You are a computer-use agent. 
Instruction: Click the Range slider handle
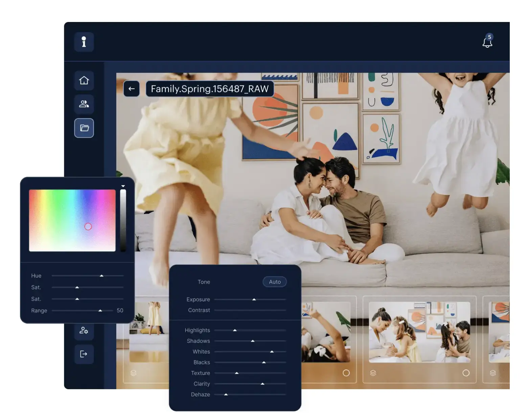[x=100, y=310]
